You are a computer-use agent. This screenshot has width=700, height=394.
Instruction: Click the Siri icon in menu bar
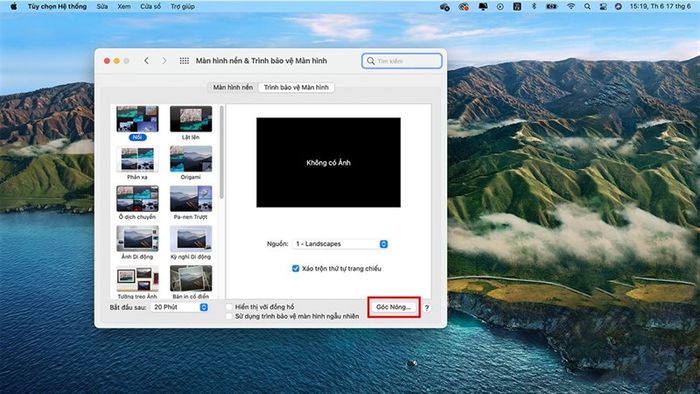(x=618, y=7)
